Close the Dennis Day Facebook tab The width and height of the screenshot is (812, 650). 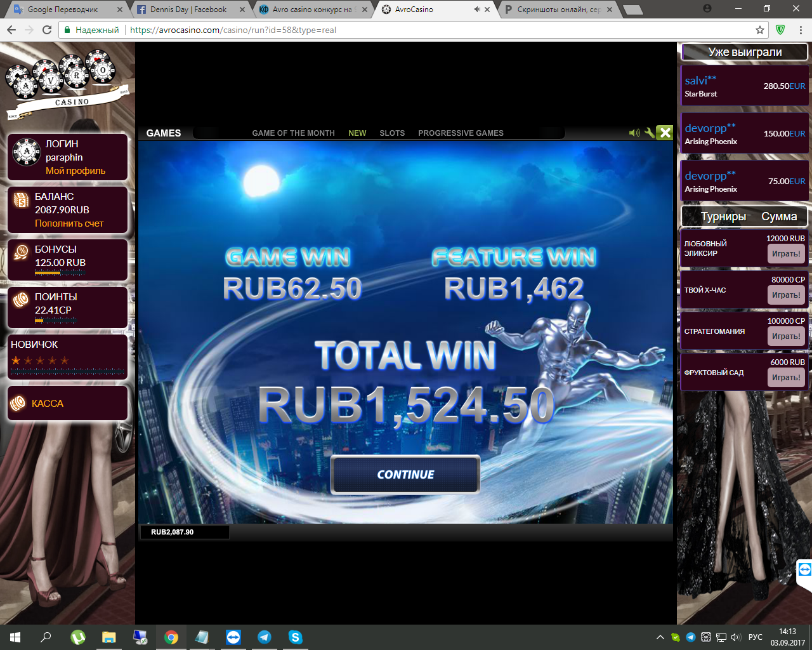[242, 10]
